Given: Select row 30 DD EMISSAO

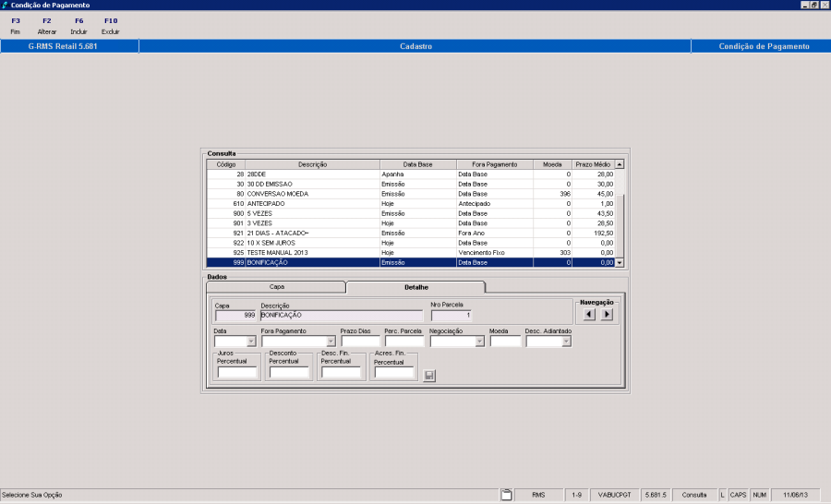Looking at the screenshot, I should [411, 184].
